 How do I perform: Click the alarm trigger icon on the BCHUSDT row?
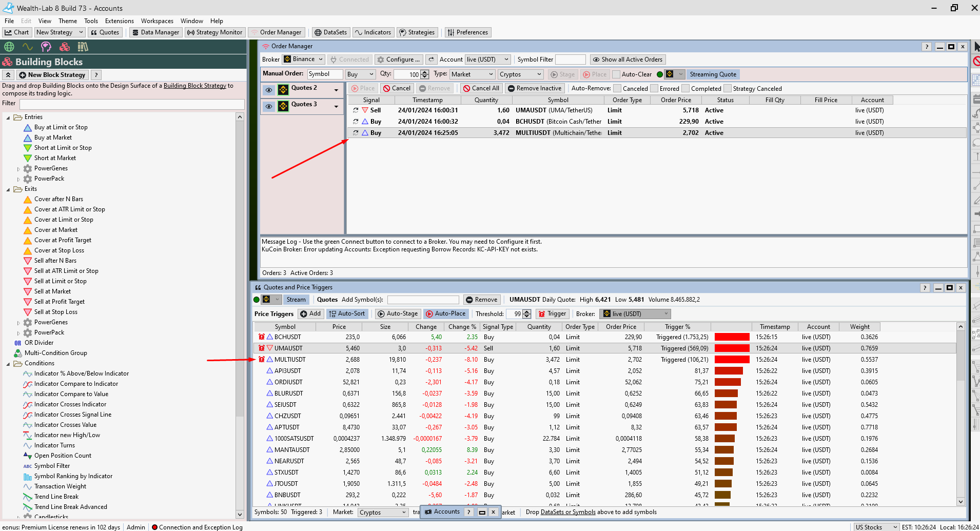point(262,337)
